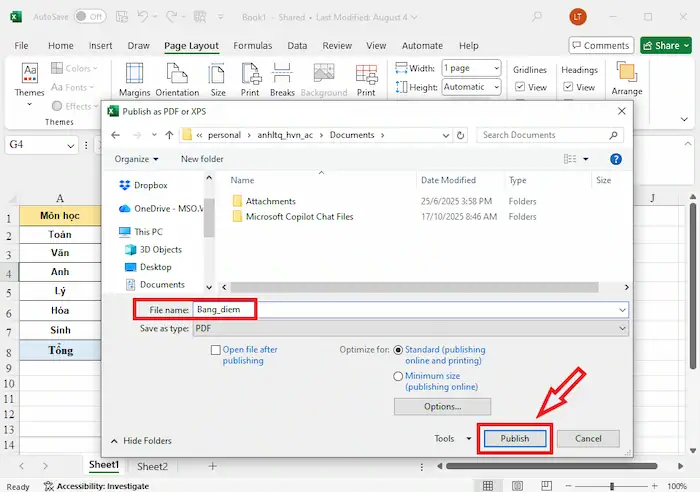The width and height of the screenshot is (700, 492).
Task: Click the Publish button
Action: (515, 438)
